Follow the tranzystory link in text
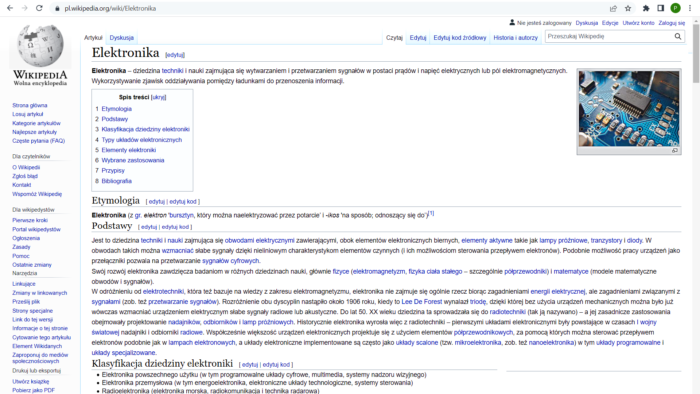 [x=606, y=241]
